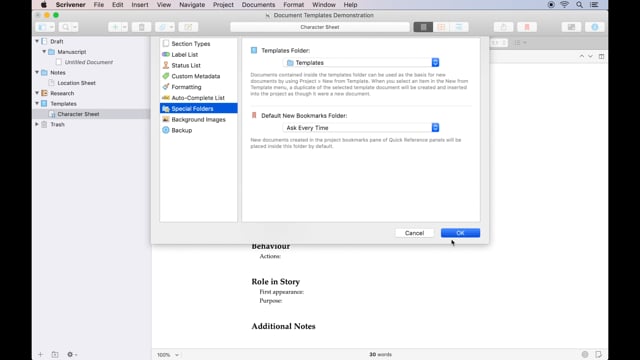Open the gear menu in binder footer
This screenshot has height=360, width=640.
tap(72, 354)
